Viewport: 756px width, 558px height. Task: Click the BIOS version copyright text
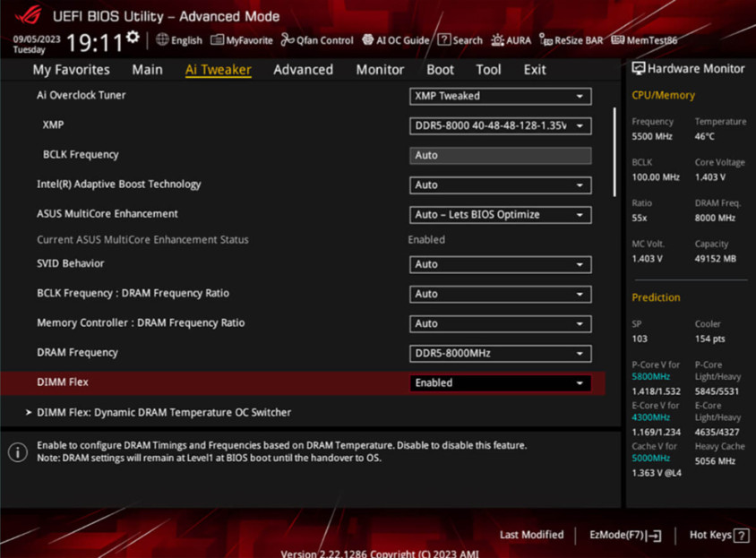(380, 554)
